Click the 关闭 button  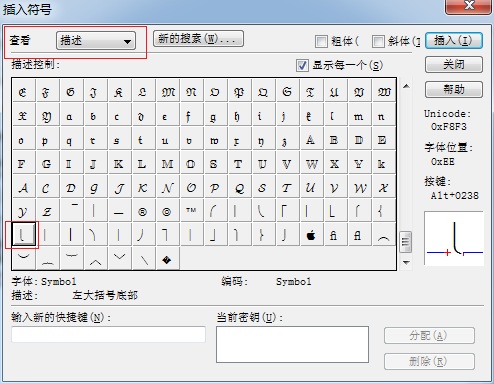(454, 64)
